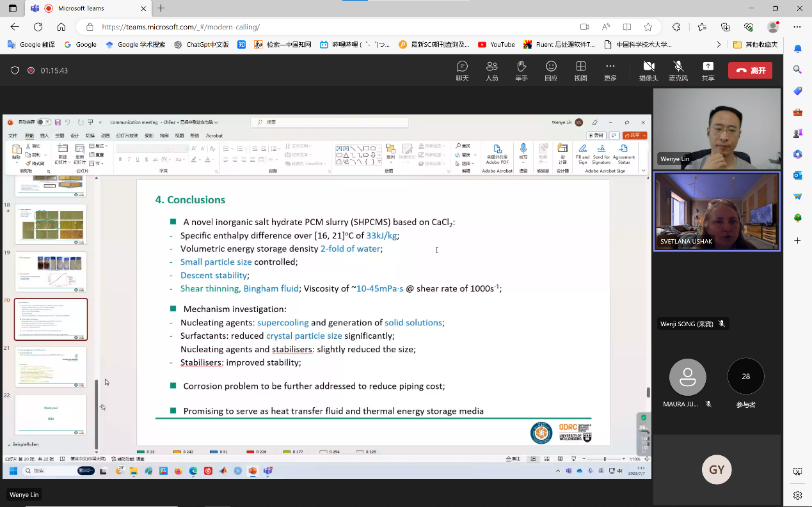Select Svetlana Ushak's video tile
This screenshot has height=507, width=812.
717,211
